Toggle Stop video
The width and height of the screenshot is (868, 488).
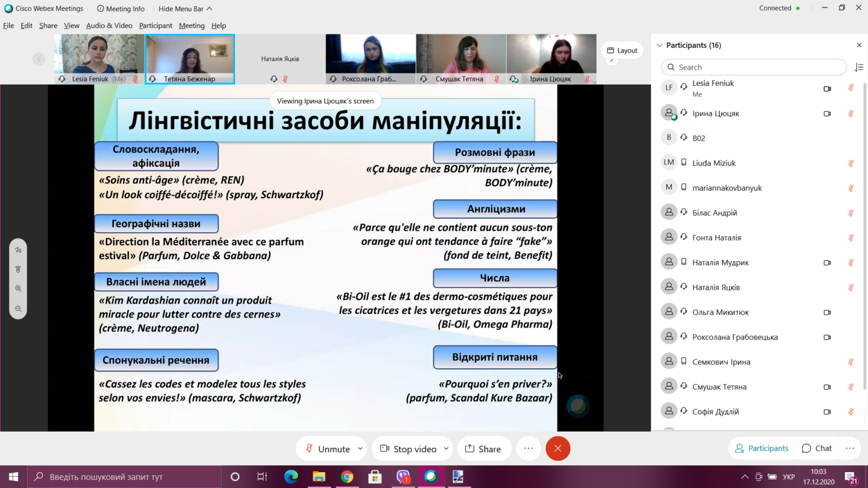click(409, 448)
